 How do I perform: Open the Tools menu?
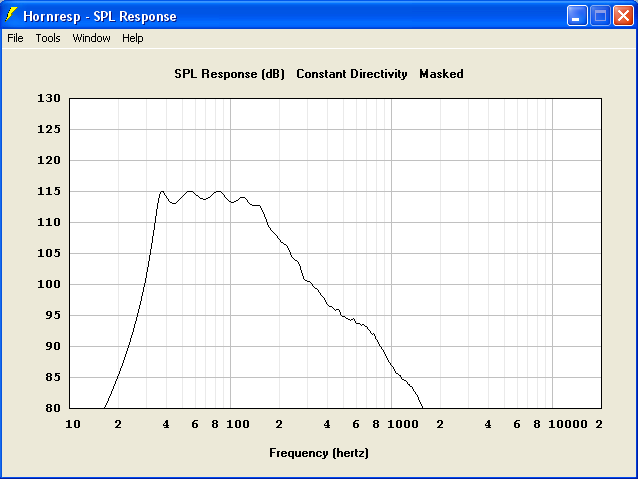(x=48, y=38)
